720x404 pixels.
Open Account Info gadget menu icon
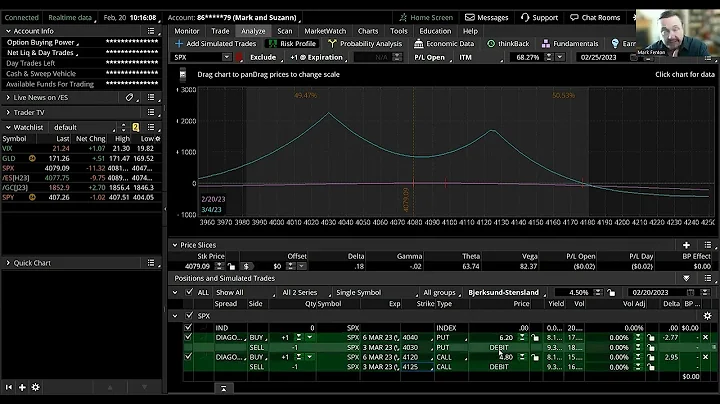(x=151, y=31)
